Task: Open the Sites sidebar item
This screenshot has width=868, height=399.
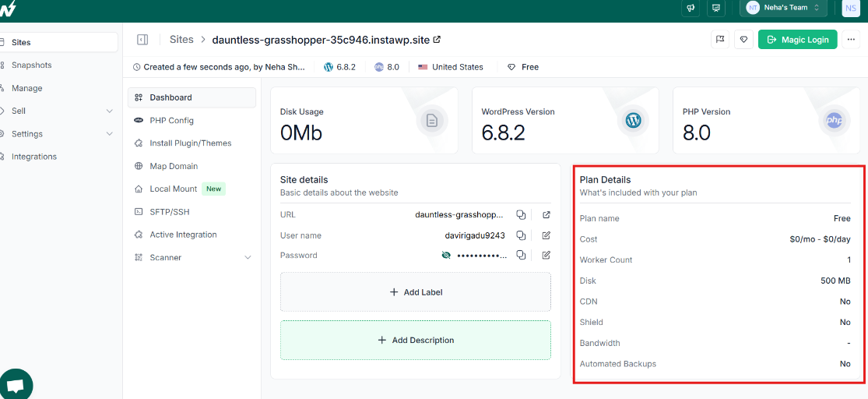Action: point(58,42)
